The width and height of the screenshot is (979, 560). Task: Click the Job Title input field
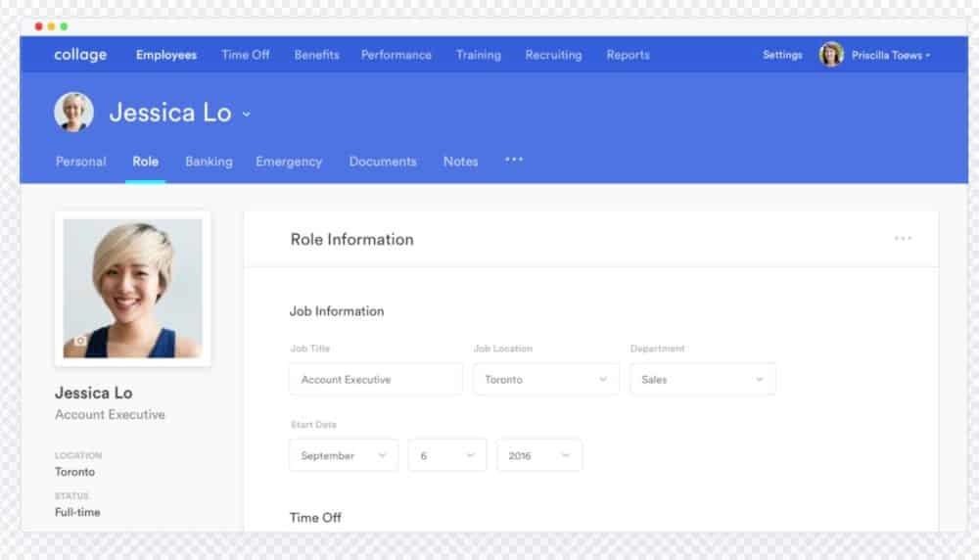click(x=375, y=379)
